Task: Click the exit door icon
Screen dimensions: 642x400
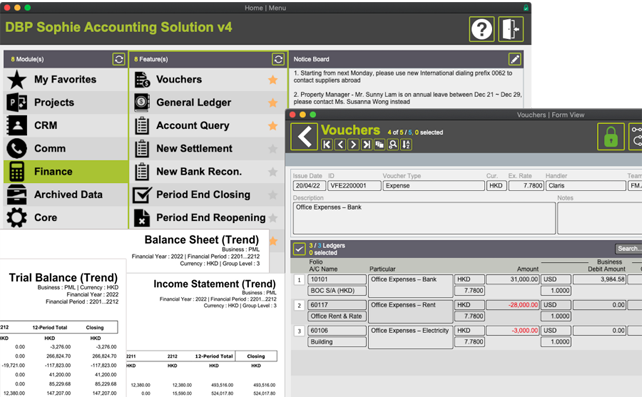Action: 511,29
